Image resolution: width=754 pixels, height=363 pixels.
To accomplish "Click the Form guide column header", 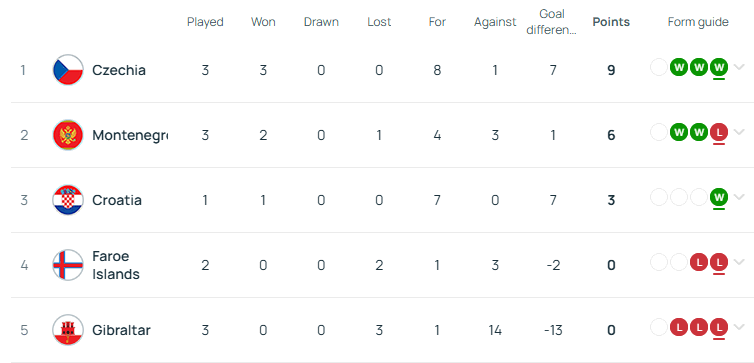I will coord(698,22).
